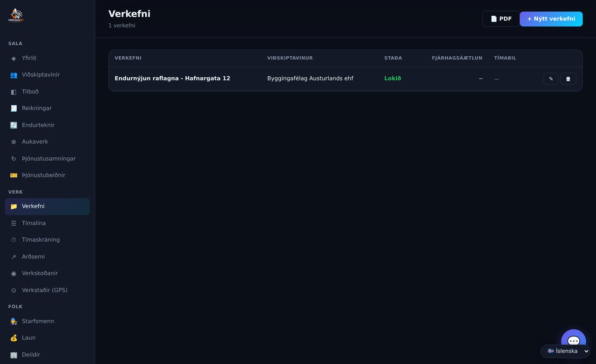Click the Verktaka logo in the sidebar
596x364 pixels.
16,15
